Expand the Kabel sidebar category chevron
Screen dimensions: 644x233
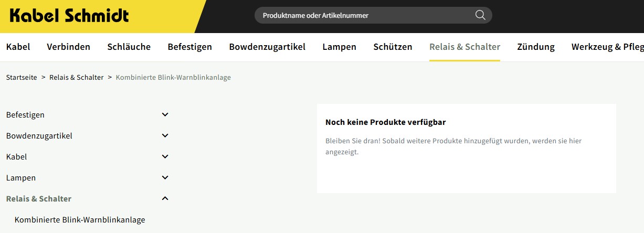click(x=165, y=156)
